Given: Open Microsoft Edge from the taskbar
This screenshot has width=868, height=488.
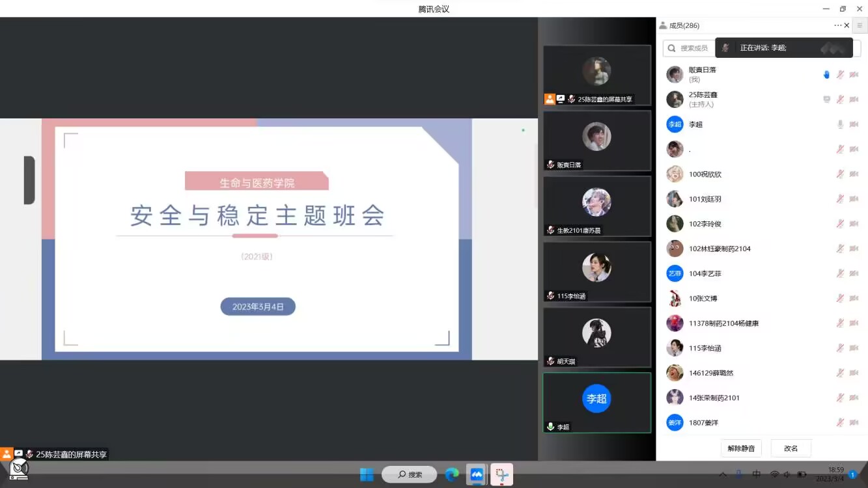Looking at the screenshot, I should coord(452,474).
